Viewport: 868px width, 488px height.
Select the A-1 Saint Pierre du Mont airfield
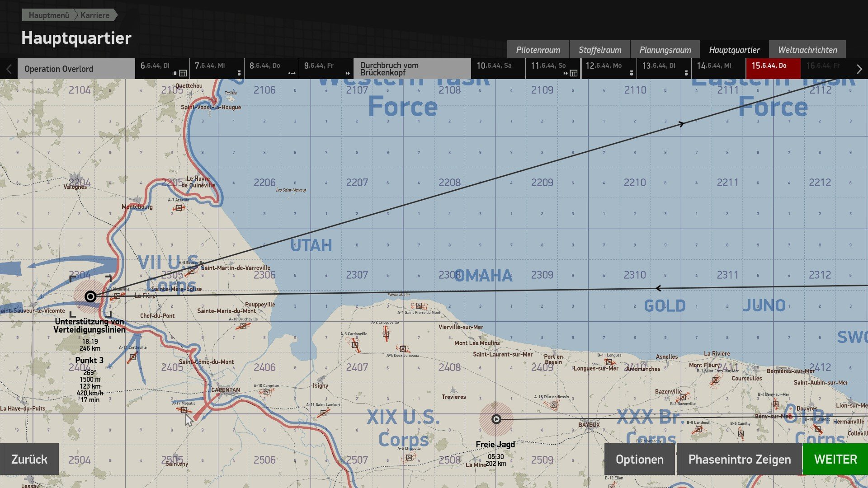[x=419, y=306]
